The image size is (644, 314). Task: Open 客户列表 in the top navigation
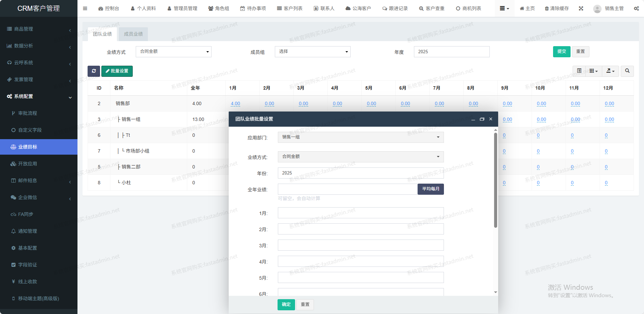tap(290, 8)
